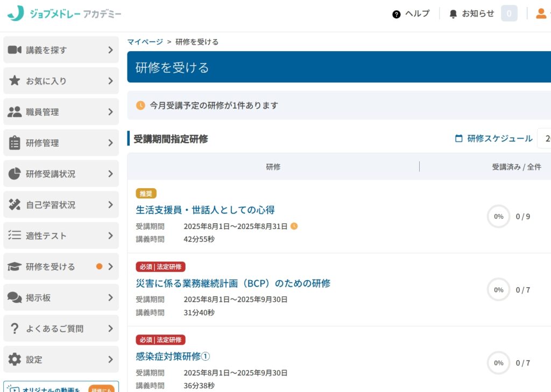Click the オリジナルの動画を banner
The image size is (551, 392).
point(61,387)
